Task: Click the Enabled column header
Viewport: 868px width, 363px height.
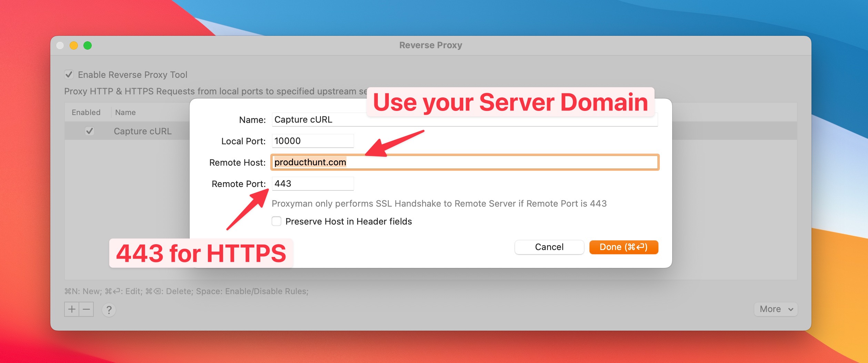Action: click(86, 112)
